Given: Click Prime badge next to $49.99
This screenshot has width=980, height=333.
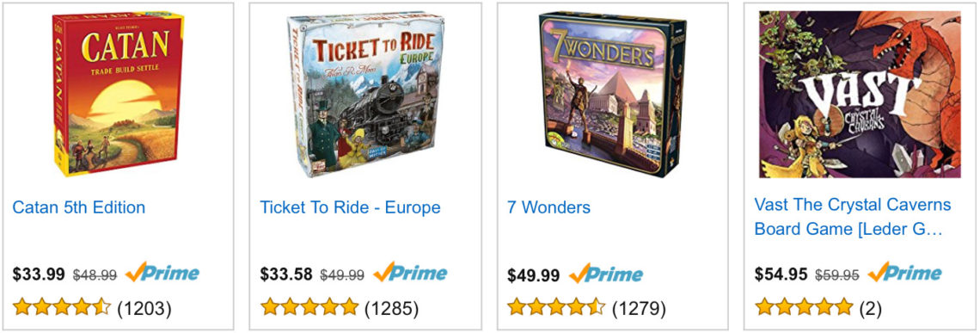Looking at the screenshot, I should 606,273.
